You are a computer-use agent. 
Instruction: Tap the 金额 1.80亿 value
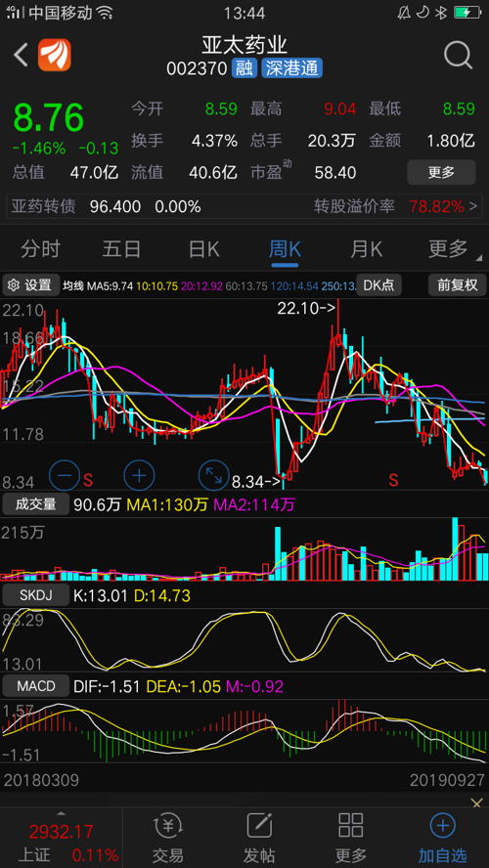point(450,141)
